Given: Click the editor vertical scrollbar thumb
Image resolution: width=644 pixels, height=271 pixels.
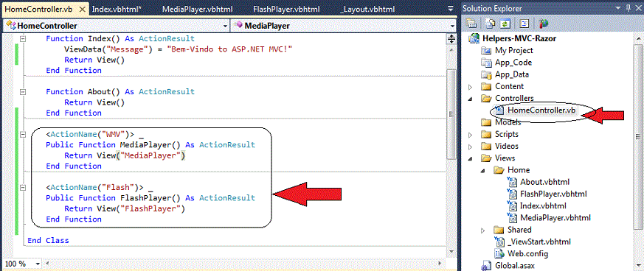Looking at the screenshot, I should (451, 114).
